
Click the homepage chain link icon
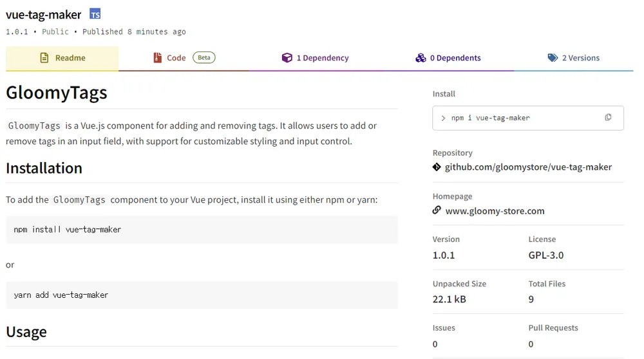click(x=437, y=210)
